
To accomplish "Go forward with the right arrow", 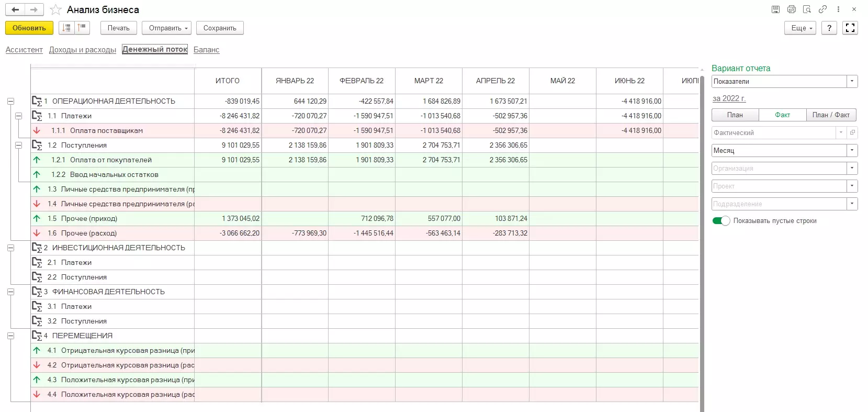I will (x=33, y=9).
